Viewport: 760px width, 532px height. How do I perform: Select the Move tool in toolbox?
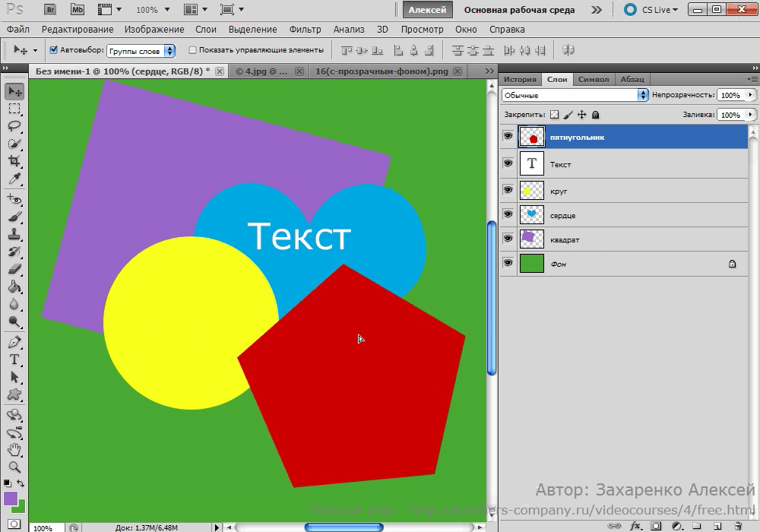(14, 91)
